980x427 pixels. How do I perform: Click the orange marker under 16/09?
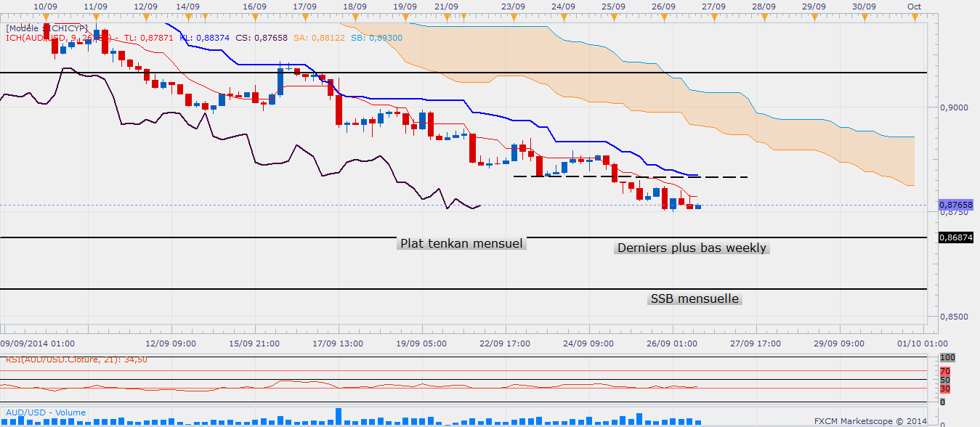254,15
